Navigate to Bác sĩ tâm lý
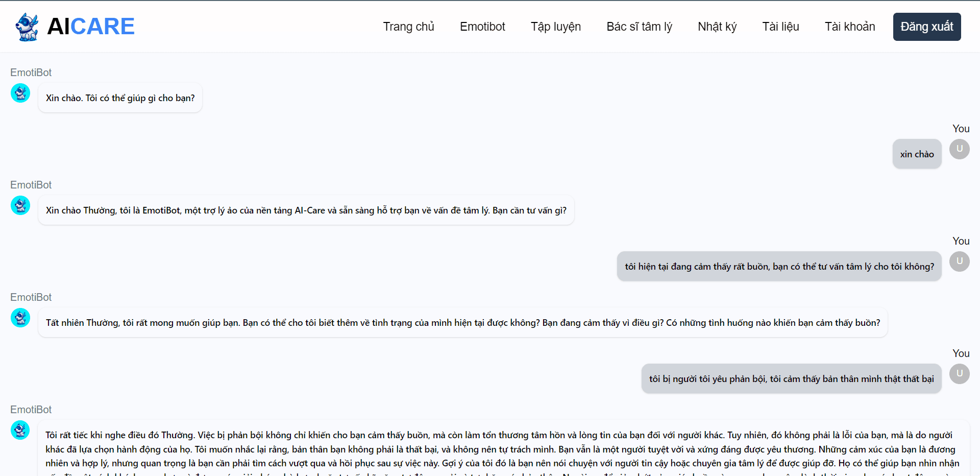Screen dimensions: 980x476 coord(639,27)
